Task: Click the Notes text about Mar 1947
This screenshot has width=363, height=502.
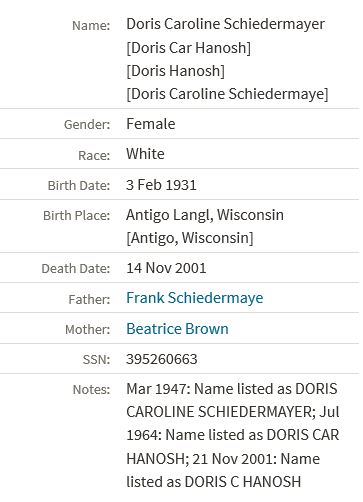Action: click(233, 435)
